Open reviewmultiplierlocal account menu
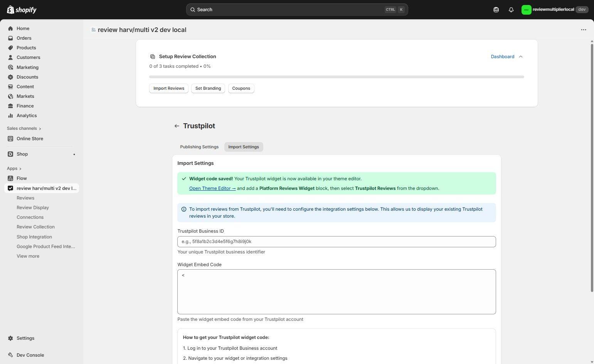 pyautogui.click(x=555, y=10)
